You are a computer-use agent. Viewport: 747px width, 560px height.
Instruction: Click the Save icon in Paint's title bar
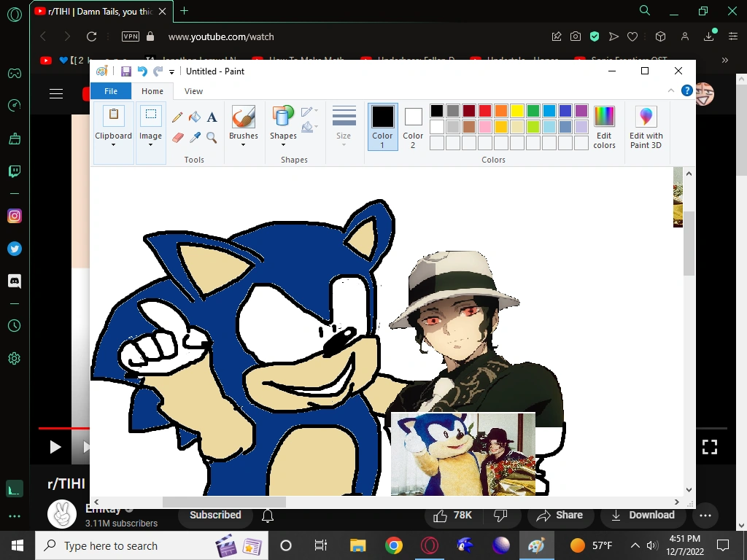click(x=125, y=71)
